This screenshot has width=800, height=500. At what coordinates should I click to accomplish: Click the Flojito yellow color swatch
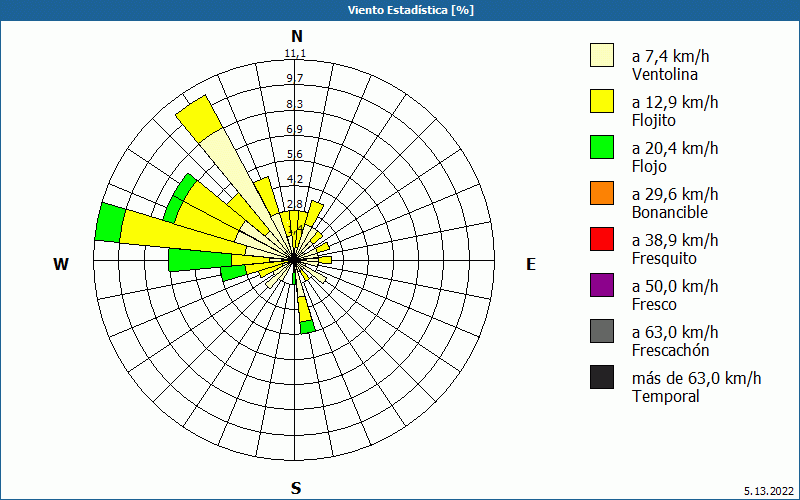(x=602, y=101)
